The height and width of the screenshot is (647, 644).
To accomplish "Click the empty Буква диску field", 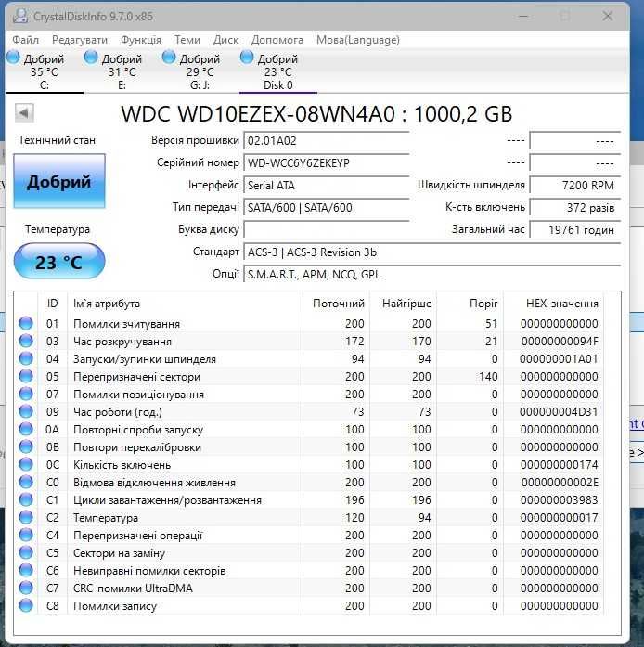I will point(327,230).
